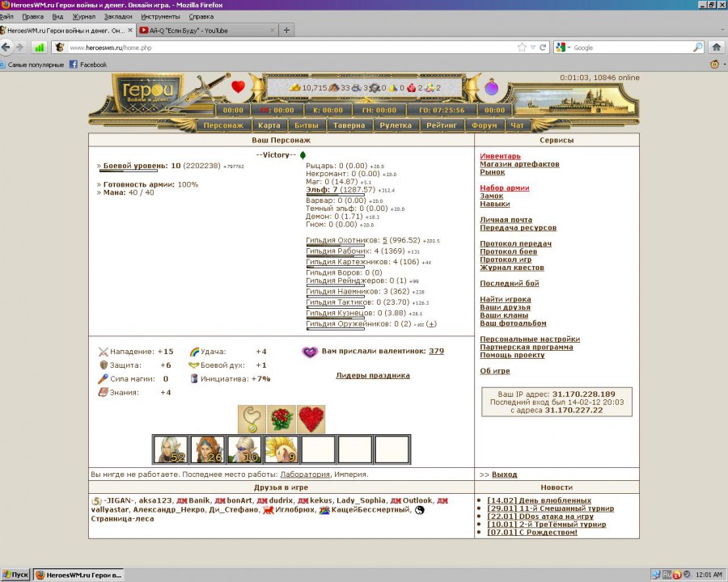Viewport: 728px width, 582px height.
Task: Click the Windows Пуск start button
Action: click(x=15, y=575)
